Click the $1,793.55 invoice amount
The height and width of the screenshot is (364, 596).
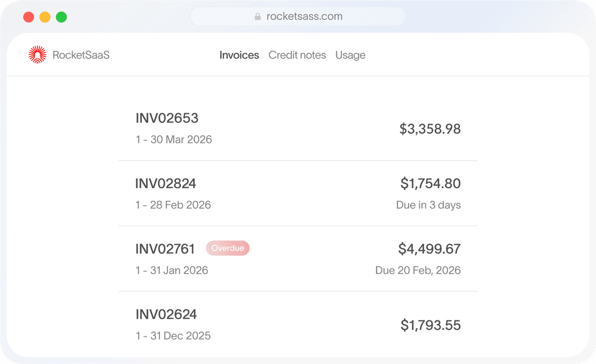coord(430,325)
